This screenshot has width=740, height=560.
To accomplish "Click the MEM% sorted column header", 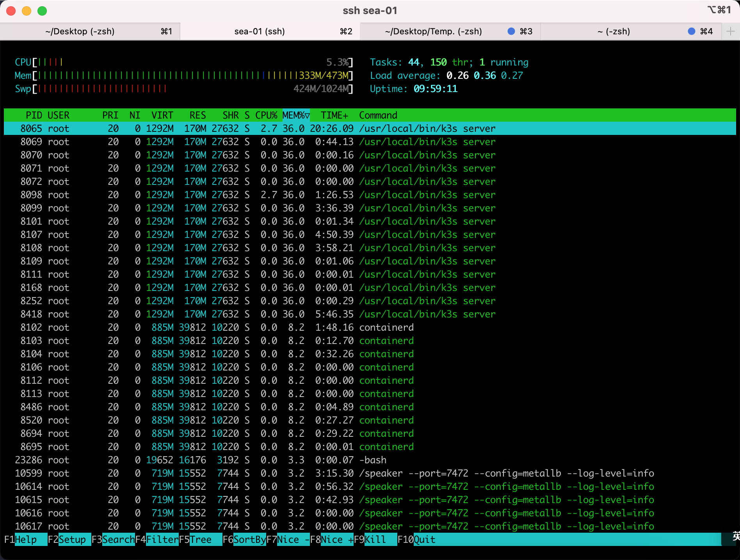I will pyautogui.click(x=296, y=115).
